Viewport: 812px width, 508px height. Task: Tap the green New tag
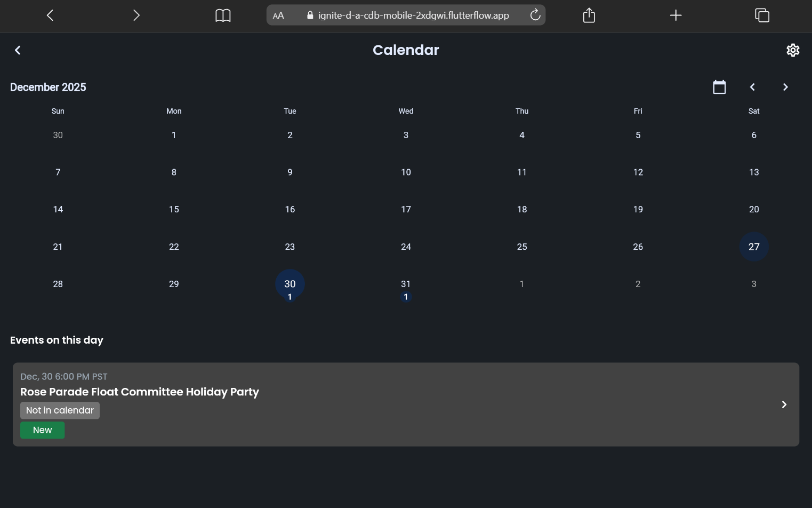click(x=43, y=430)
